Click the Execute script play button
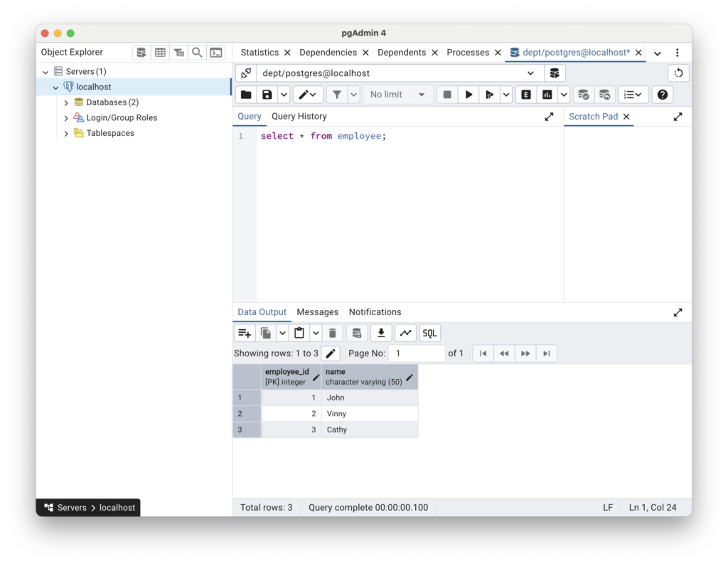Viewport: 728px width, 564px height. [x=469, y=95]
